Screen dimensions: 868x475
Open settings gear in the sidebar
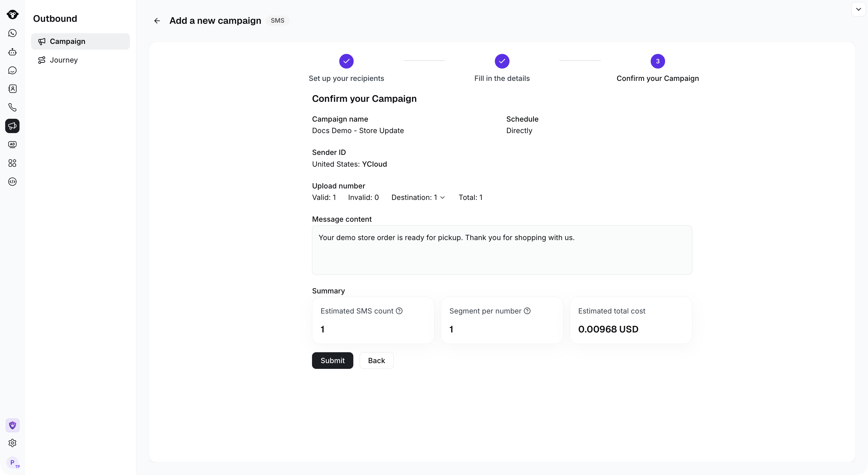(12, 443)
